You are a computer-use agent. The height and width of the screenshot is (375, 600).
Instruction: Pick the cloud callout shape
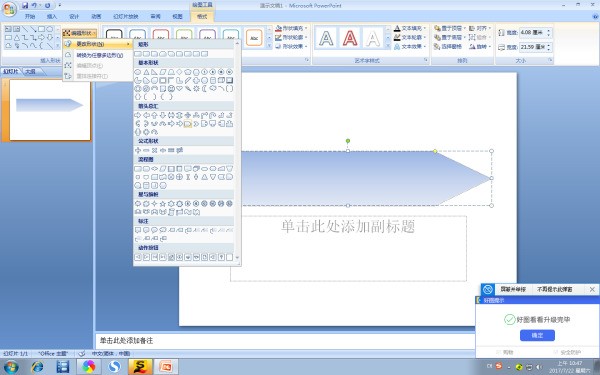point(163,230)
